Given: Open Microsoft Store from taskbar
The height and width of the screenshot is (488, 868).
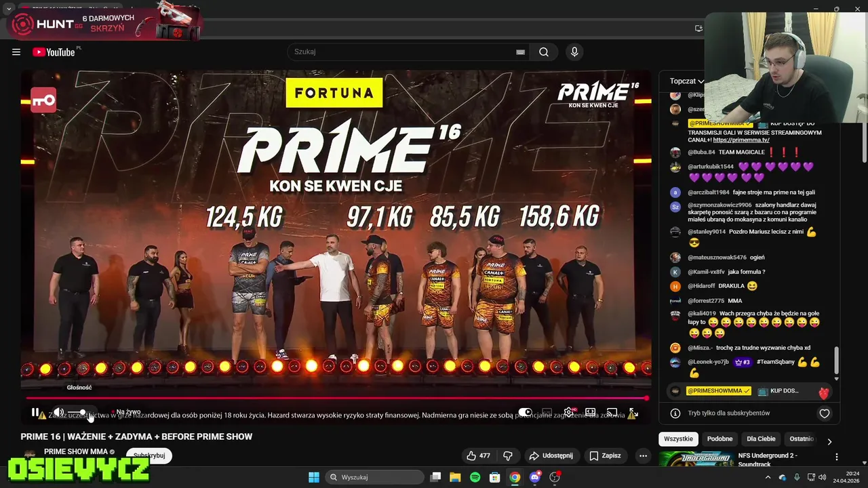Looking at the screenshot, I should [x=495, y=478].
